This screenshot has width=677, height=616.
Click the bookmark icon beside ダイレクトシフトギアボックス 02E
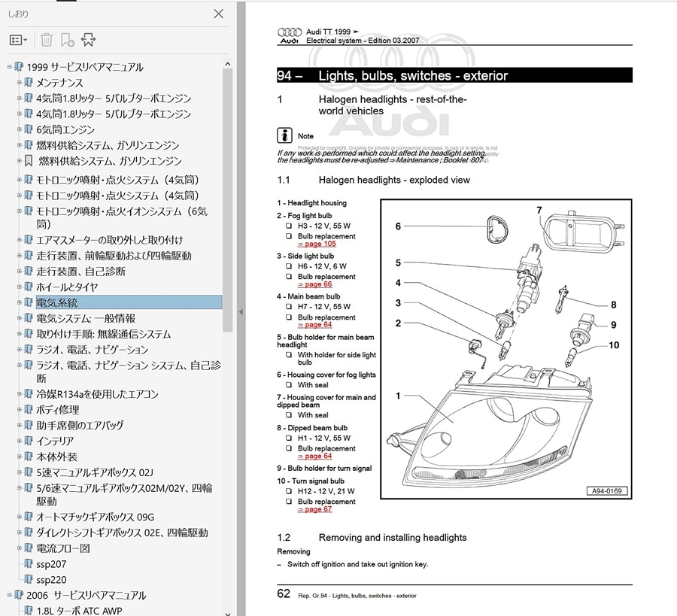tap(29, 533)
